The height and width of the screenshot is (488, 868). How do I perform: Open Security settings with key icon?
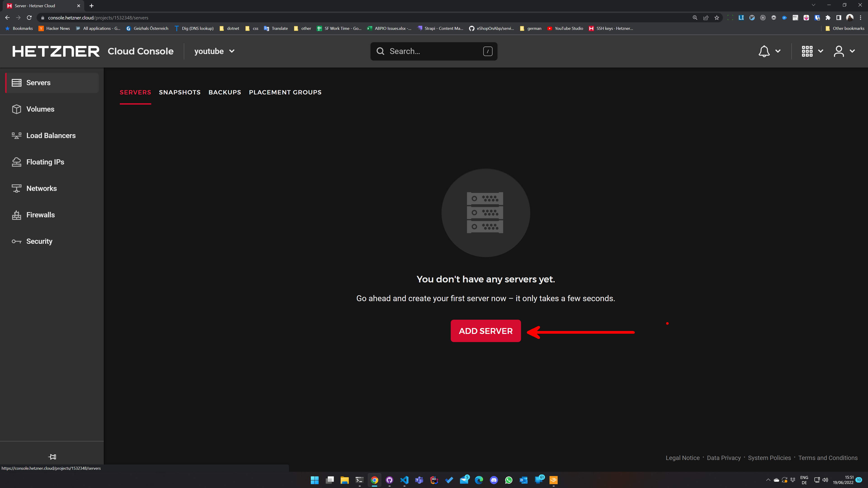[39, 242]
